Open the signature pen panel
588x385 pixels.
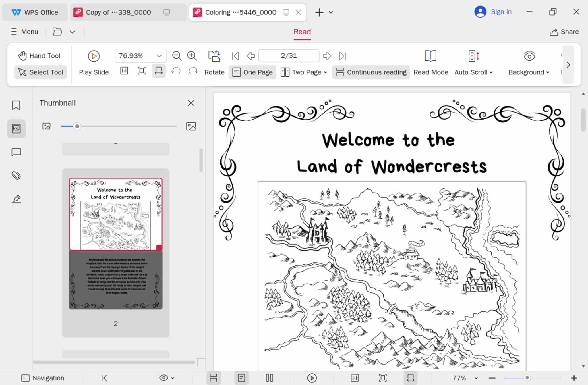click(x=16, y=199)
